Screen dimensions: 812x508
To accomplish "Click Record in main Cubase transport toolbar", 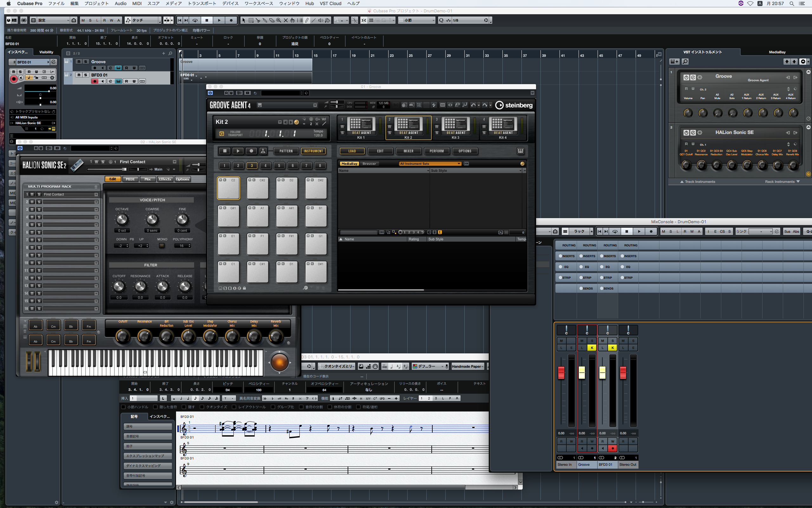I will (x=231, y=20).
